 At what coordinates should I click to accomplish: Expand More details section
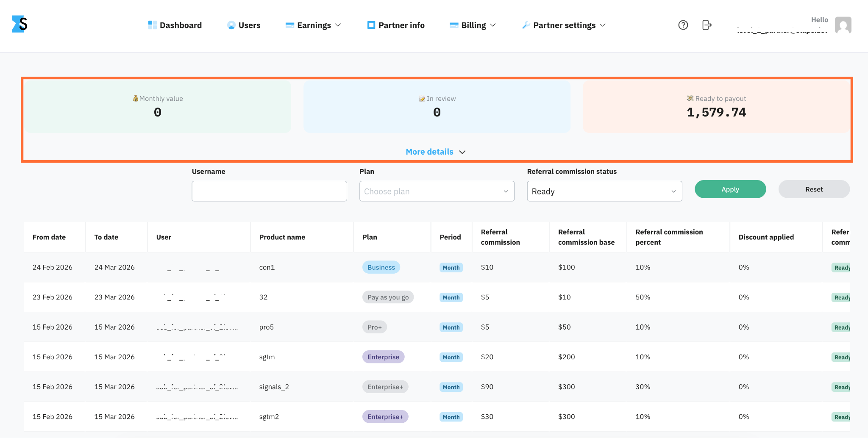coord(435,152)
